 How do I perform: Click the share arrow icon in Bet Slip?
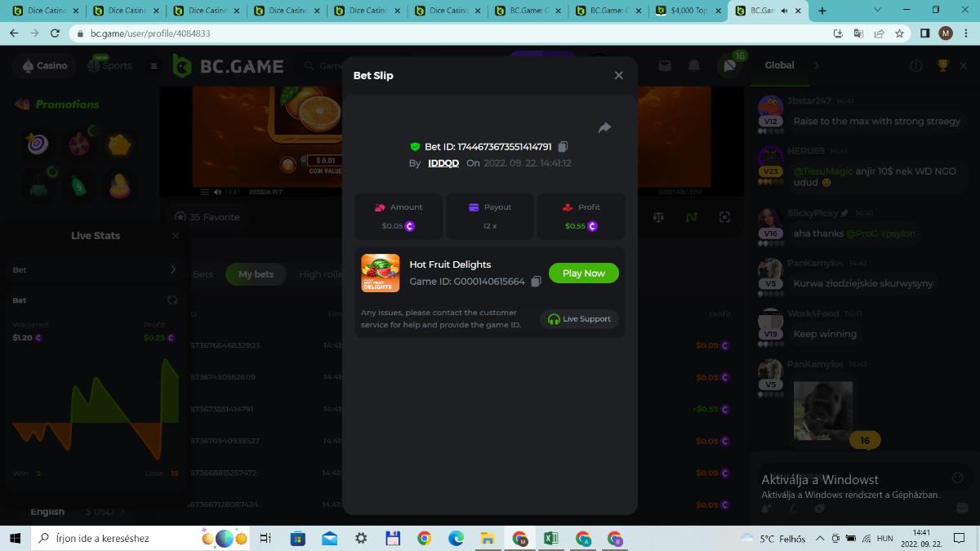[x=604, y=127]
